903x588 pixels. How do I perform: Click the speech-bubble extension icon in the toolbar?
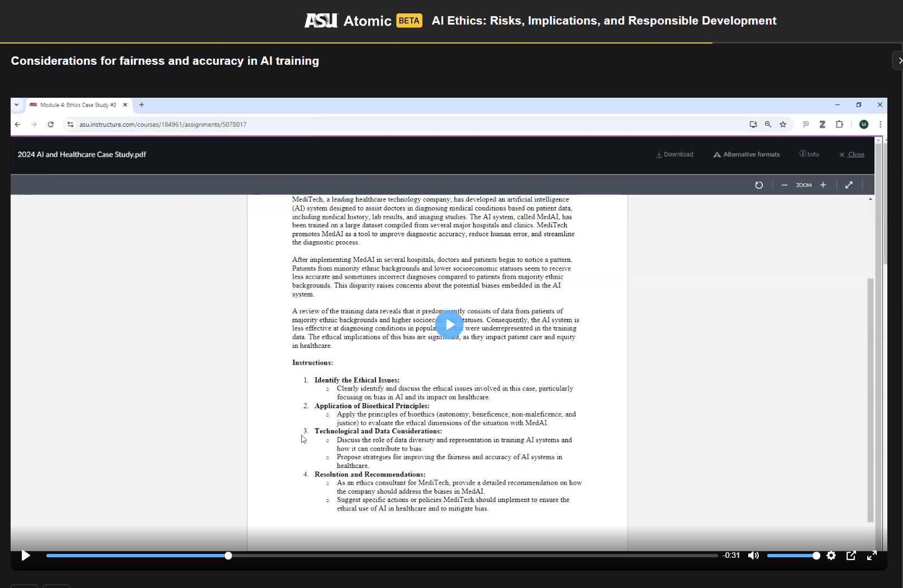806,125
